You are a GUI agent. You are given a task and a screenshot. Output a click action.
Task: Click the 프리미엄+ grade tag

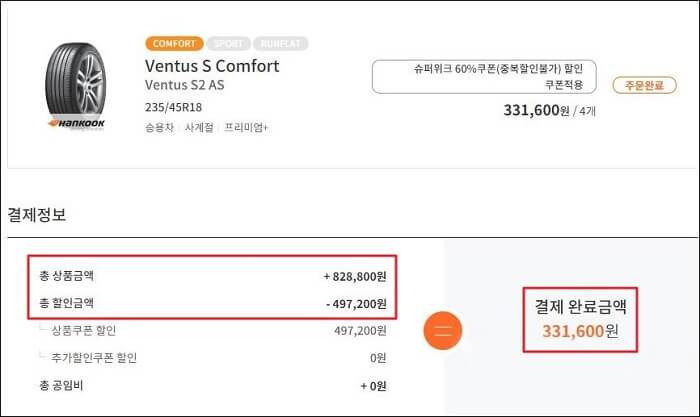coord(246,128)
